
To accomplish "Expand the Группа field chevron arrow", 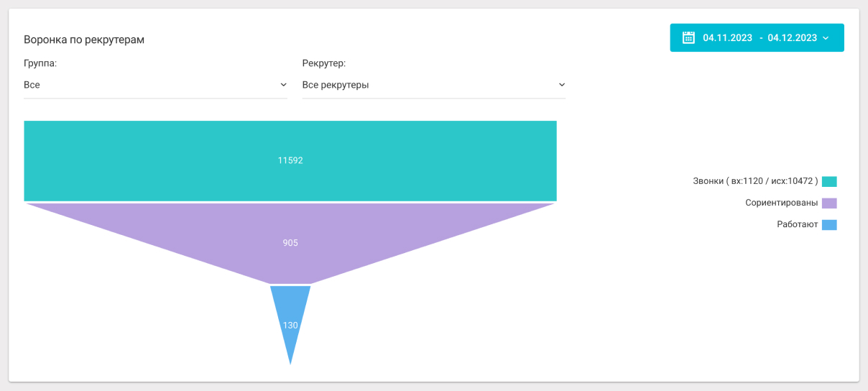I will (x=283, y=85).
